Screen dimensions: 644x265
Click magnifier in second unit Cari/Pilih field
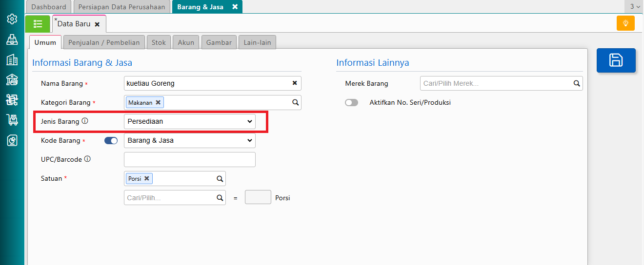(220, 198)
